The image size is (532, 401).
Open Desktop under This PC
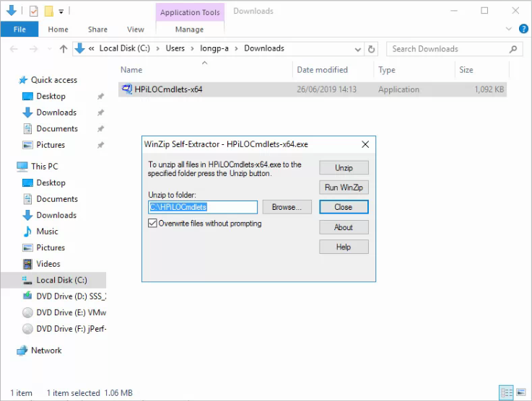[x=51, y=182]
